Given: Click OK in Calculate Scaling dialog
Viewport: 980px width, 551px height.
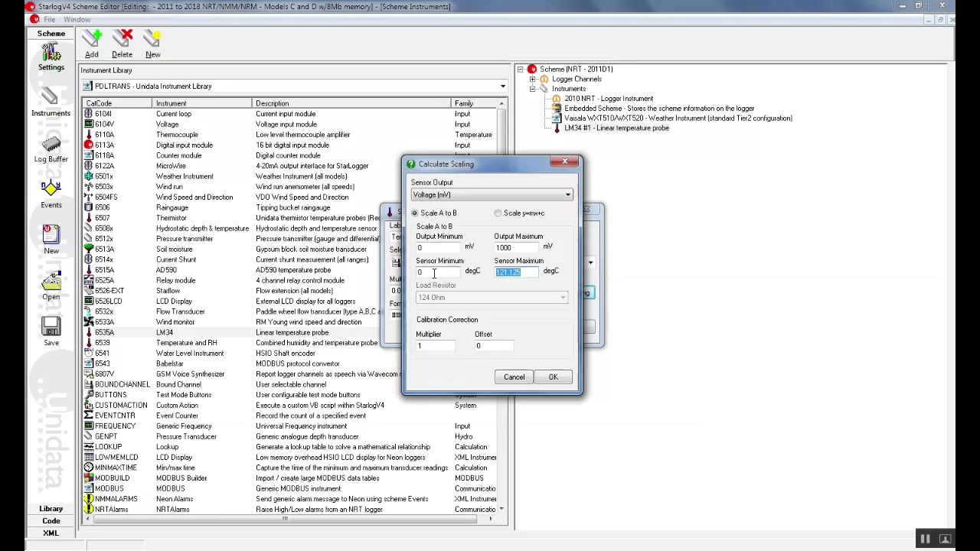Looking at the screenshot, I should [554, 377].
